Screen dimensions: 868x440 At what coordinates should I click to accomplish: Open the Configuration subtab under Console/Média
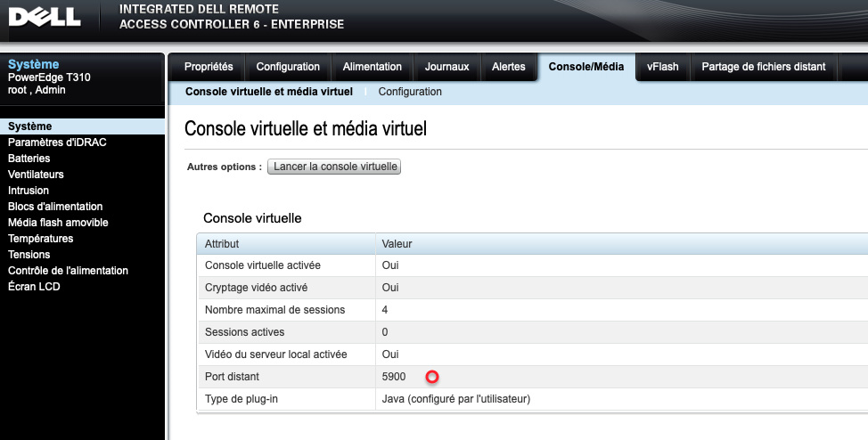[x=410, y=92]
